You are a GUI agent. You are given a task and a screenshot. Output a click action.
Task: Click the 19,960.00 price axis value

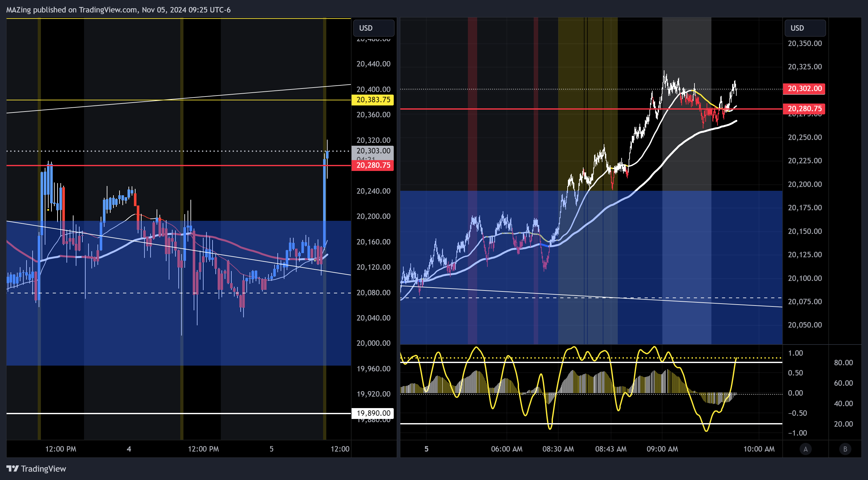coord(373,369)
